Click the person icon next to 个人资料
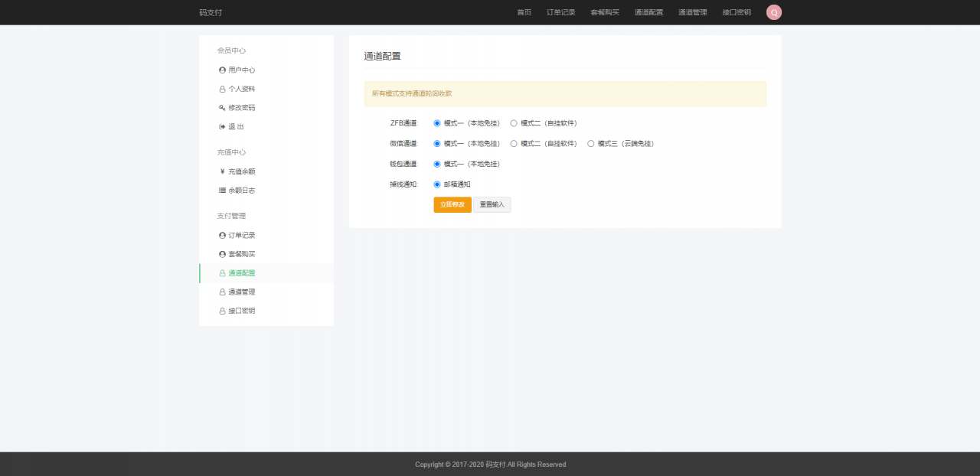 pyautogui.click(x=221, y=89)
